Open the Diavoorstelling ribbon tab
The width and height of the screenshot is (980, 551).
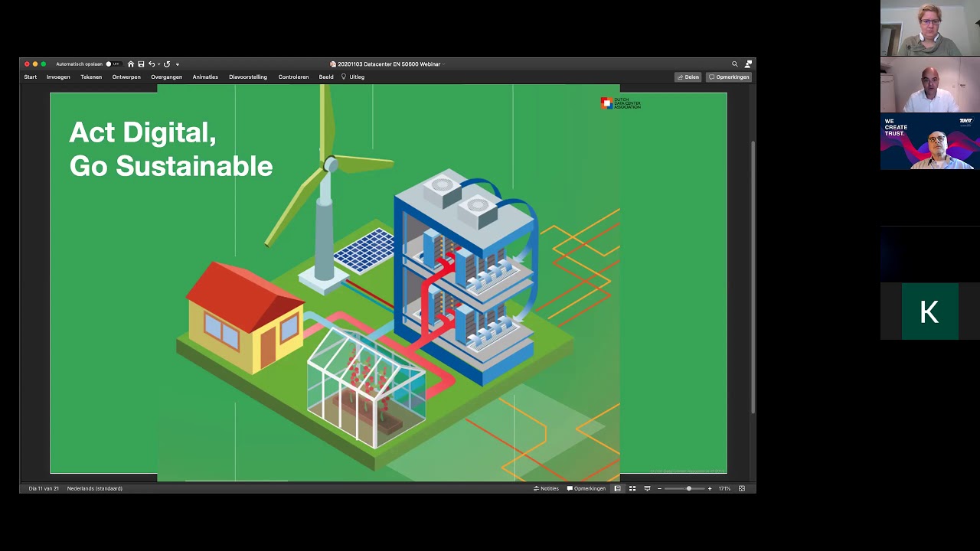[x=248, y=77]
